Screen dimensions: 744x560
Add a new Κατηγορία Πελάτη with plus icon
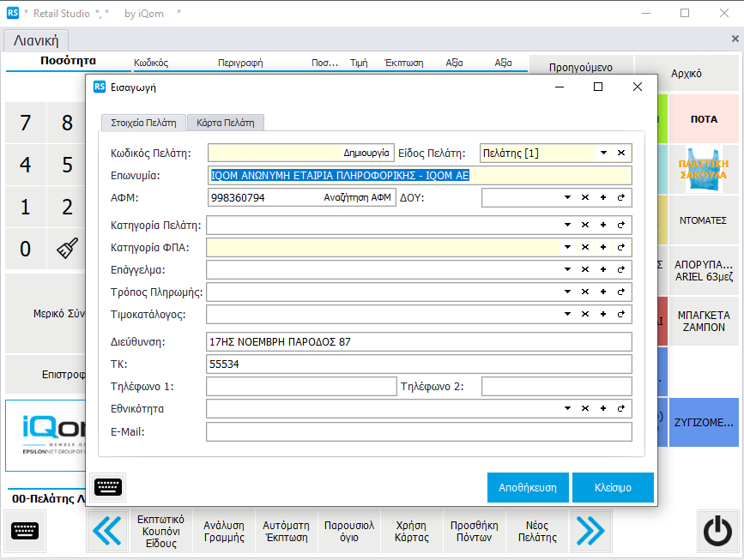pos(602,225)
